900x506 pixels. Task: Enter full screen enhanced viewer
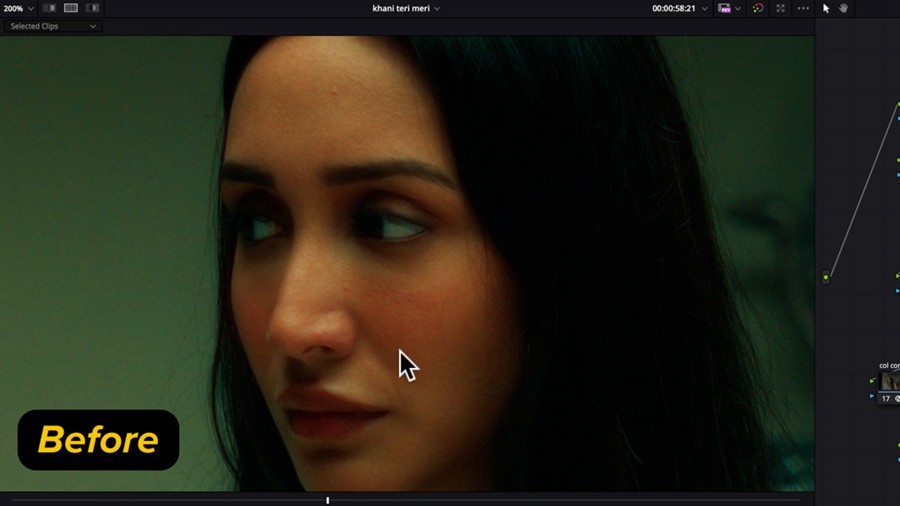(x=781, y=8)
